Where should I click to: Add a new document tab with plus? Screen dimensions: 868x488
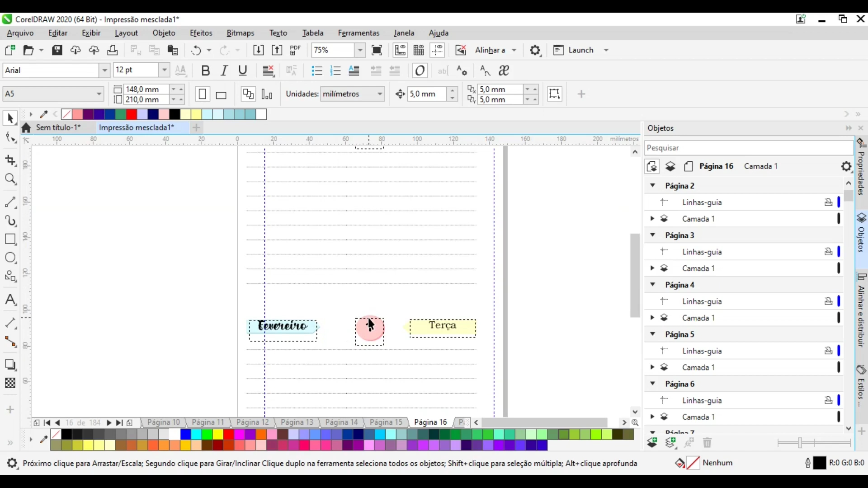(196, 128)
